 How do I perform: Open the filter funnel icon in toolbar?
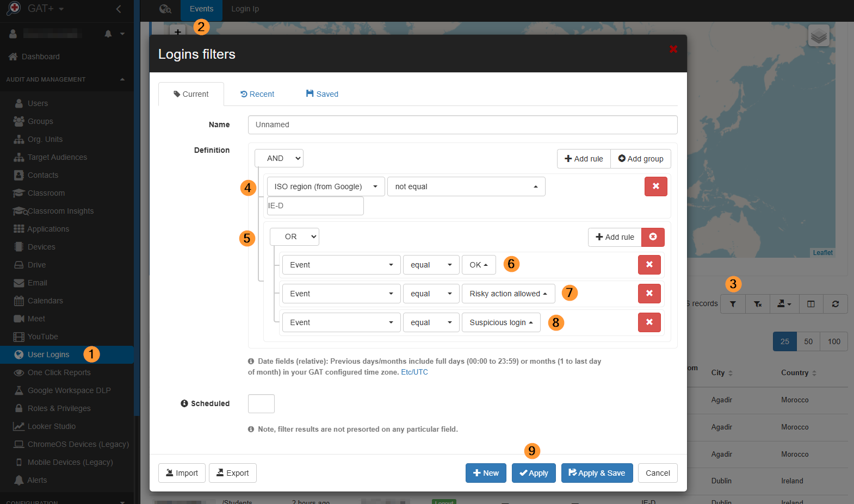coord(733,304)
